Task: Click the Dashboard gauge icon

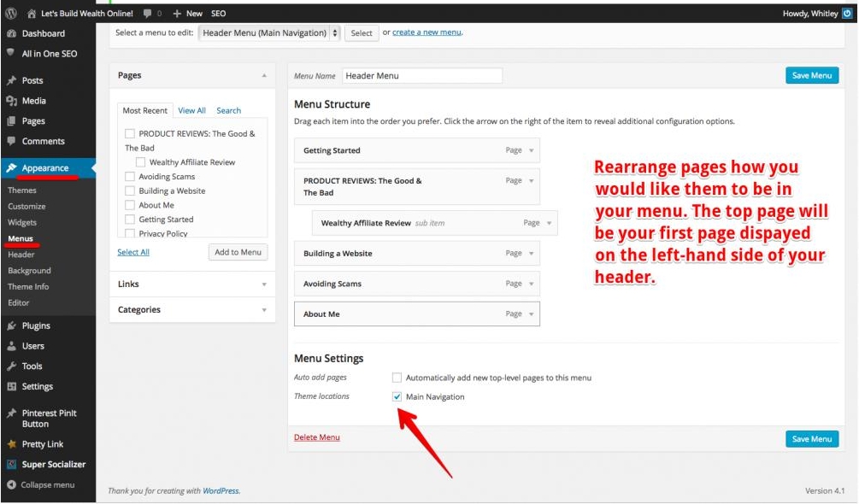Action: 11,33
